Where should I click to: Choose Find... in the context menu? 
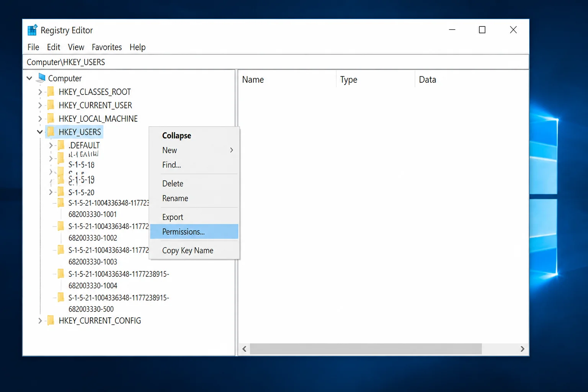coord(194,165)
